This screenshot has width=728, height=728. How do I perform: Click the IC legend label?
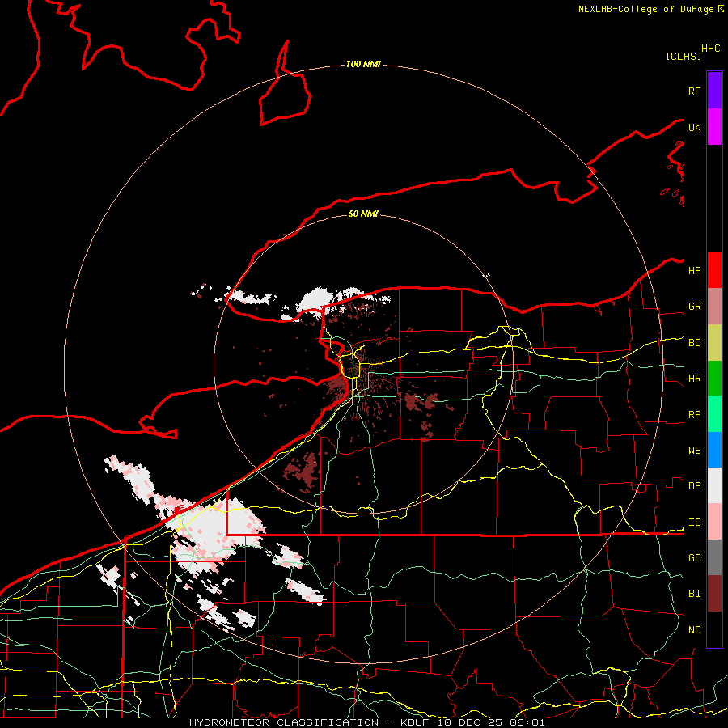point(694,523)
